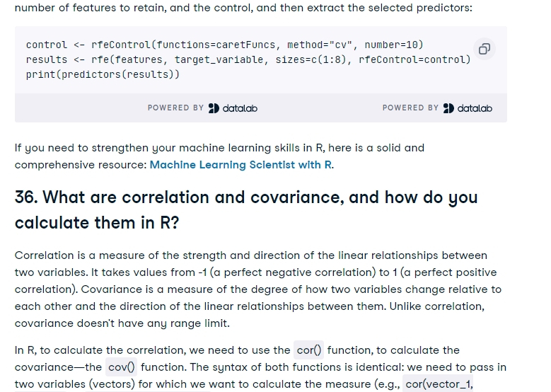Image resolution: width=551 pixels, height=392 pixels.
Task: Click the sentence 'number of features to retain'
Action: [x=243, y=7]
